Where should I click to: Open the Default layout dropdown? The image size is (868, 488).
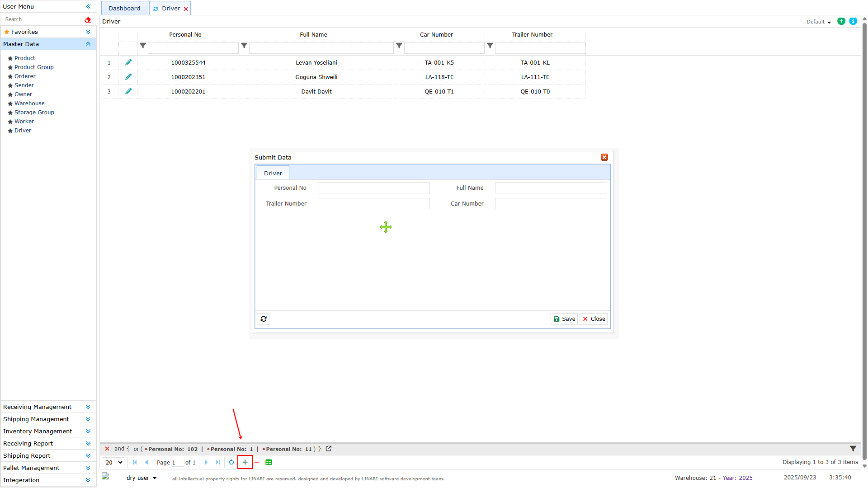(x=819, y=22)
